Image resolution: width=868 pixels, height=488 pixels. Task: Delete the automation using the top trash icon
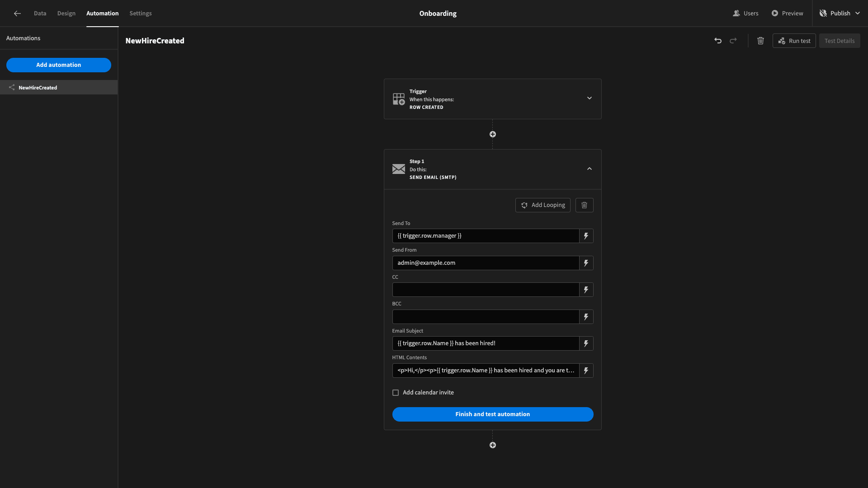(x=760, y=41)
